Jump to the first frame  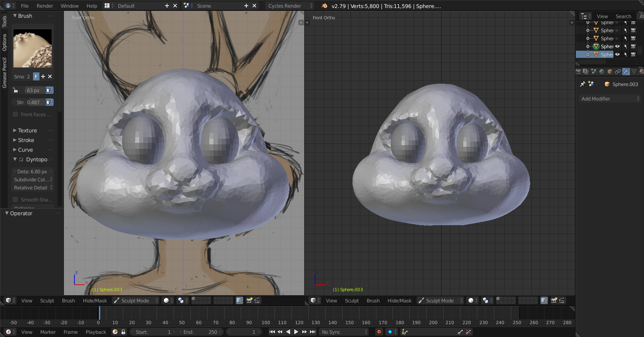(x=272, y=332)
